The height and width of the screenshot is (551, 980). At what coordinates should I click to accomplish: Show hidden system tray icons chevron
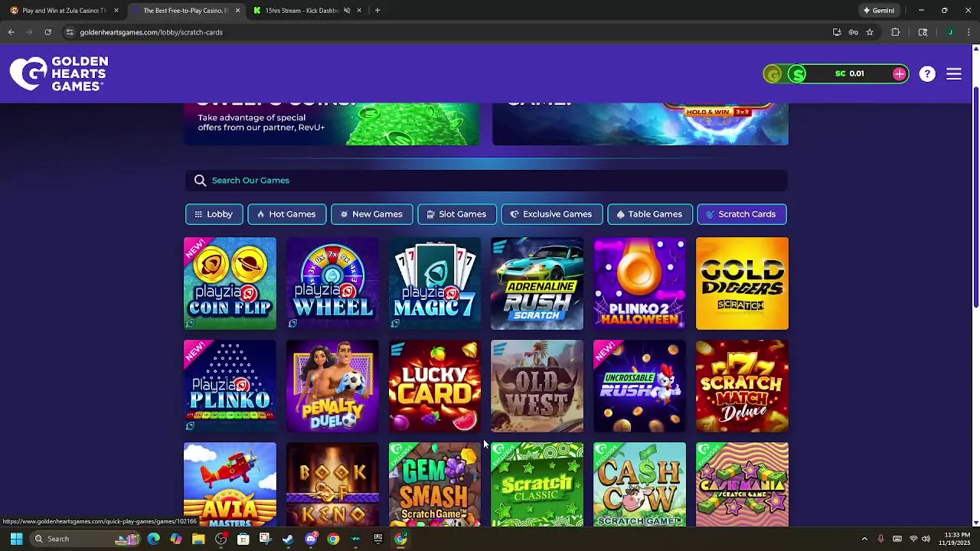coord(864,539)
